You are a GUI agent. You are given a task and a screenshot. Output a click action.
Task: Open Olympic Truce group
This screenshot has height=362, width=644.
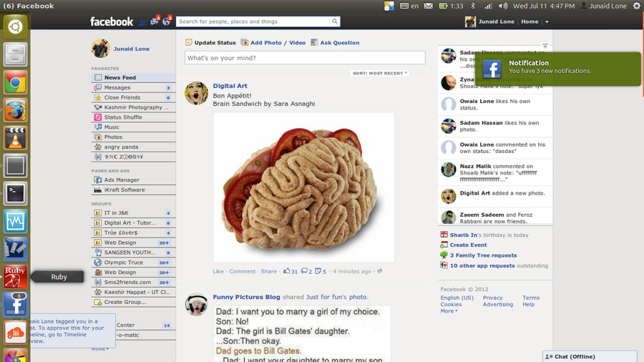click(x=134, y=263)
